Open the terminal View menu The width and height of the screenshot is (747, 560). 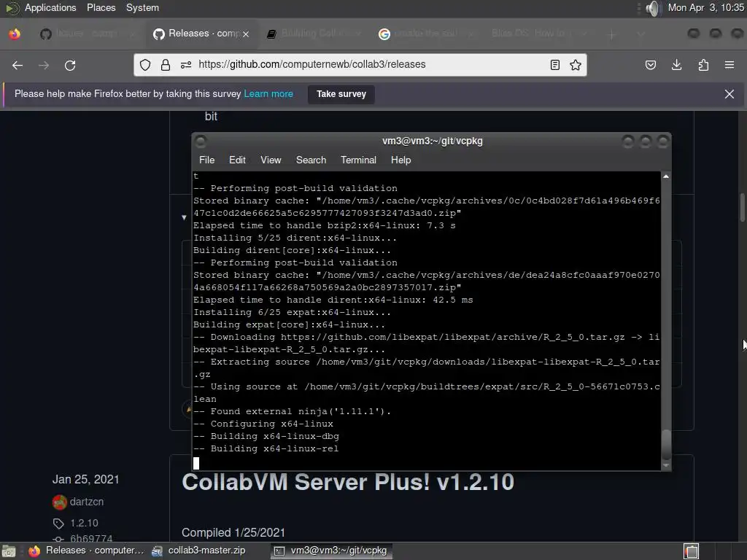(271, 160)
